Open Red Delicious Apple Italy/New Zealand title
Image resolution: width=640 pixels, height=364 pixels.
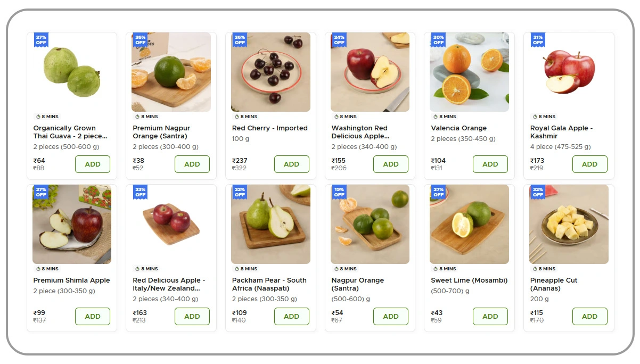(x=169, y=284)
